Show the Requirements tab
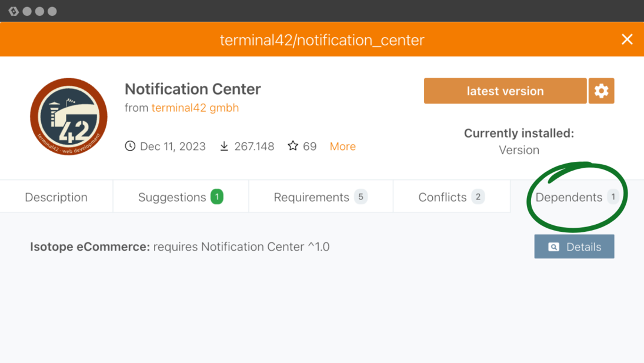Screen dimensions: 644x363 coord(311,197)
